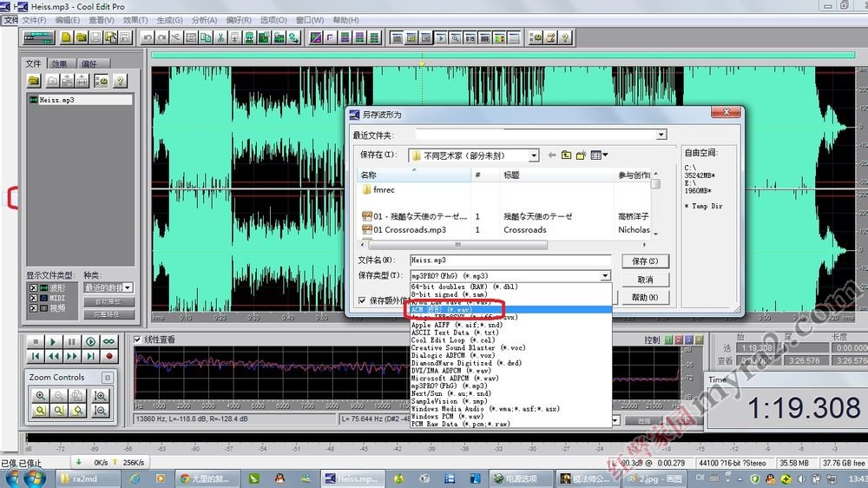Click the Go to Beginning transport button
868x488 pixels.
point(36,356)
